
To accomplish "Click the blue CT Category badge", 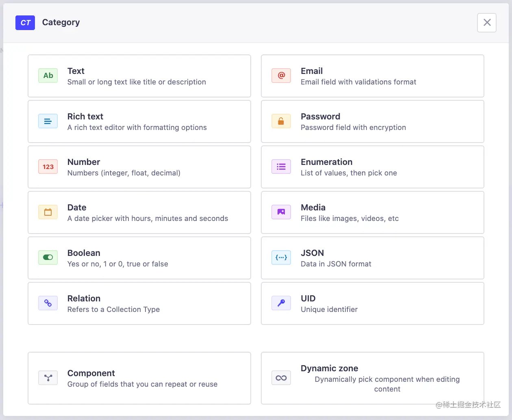I will point(25,23).
